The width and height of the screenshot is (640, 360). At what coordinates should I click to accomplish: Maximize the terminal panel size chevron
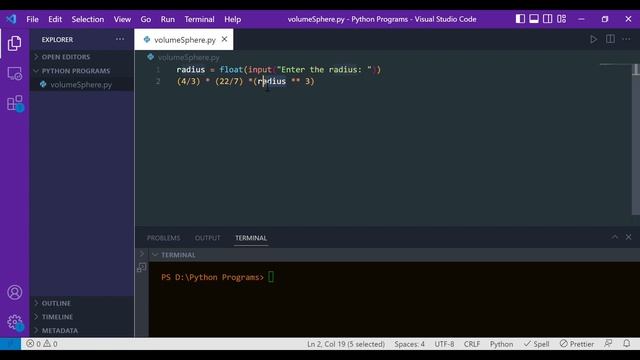coord(615,237)
